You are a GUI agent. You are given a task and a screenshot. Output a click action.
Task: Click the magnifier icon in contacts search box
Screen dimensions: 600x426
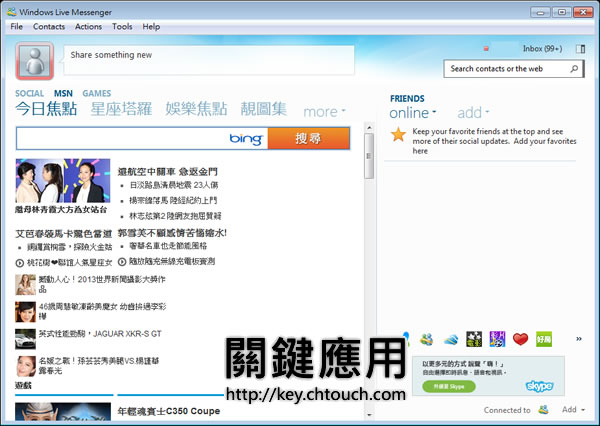click(x=574, y=69)
